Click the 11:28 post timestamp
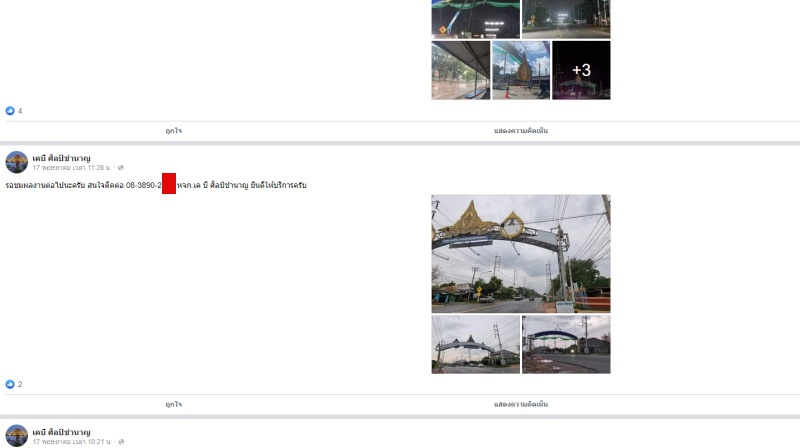The height and width of the screenshot is (448, 800). (72, 168)
